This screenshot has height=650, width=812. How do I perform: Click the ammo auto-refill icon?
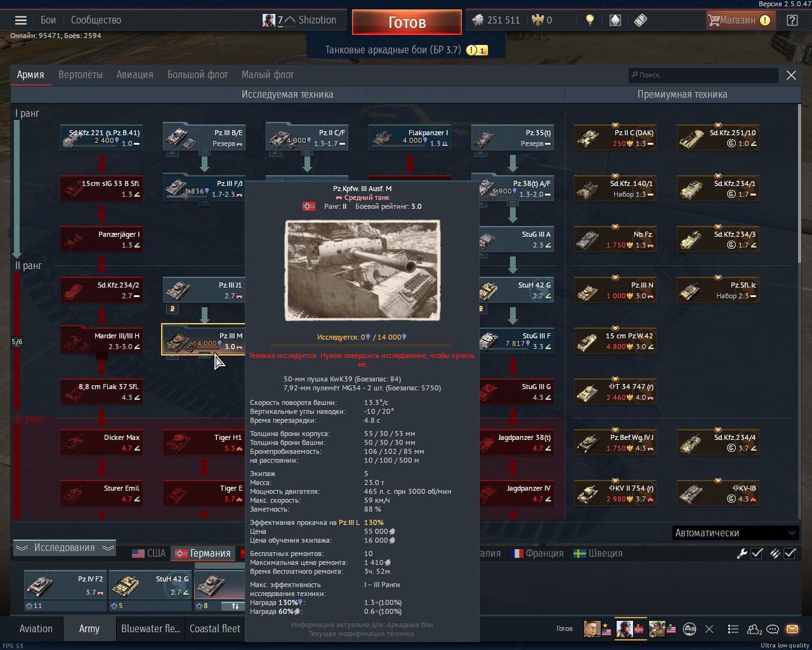(775, 554)
